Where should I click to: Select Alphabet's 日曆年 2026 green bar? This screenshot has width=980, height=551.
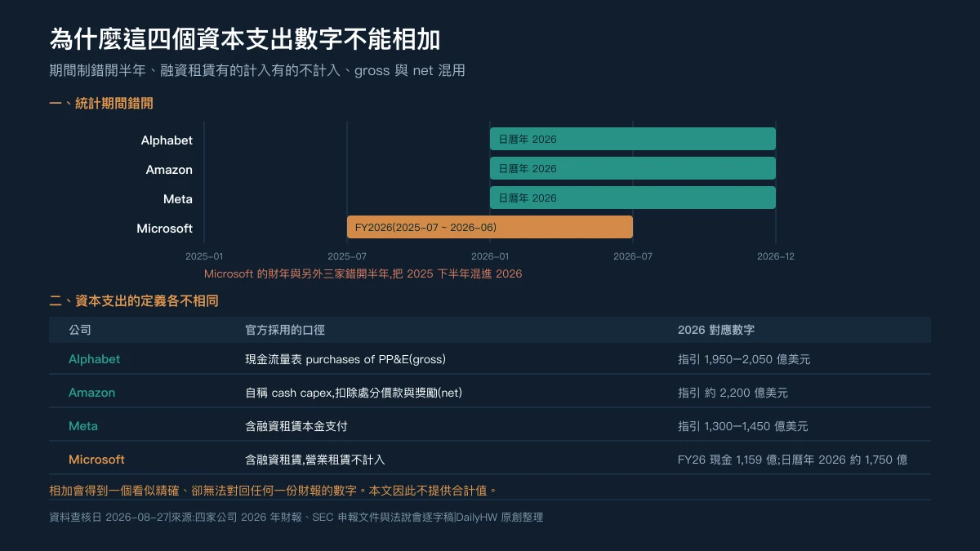(x=633, y=140)
